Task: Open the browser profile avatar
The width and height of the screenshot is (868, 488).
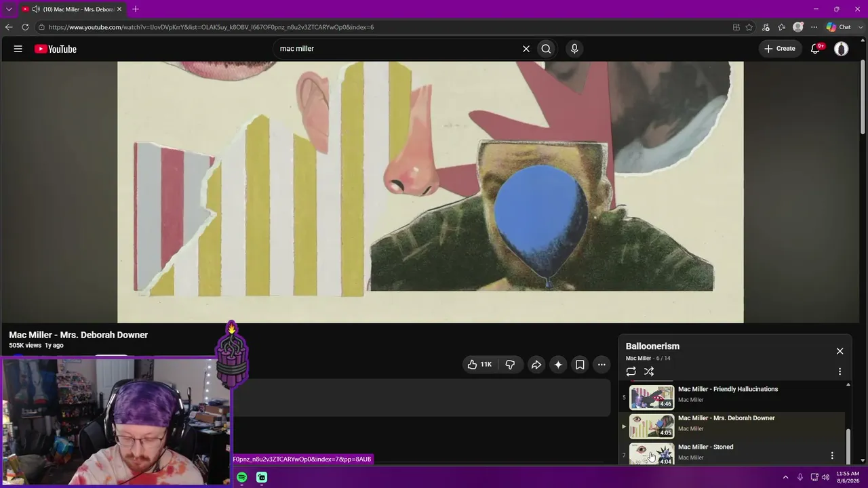Action: pyautogui.click(x=798, y=27)
